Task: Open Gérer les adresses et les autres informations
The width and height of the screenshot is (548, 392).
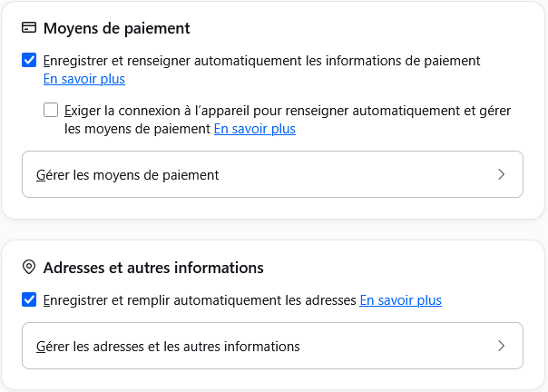Action: coord(272,346)
